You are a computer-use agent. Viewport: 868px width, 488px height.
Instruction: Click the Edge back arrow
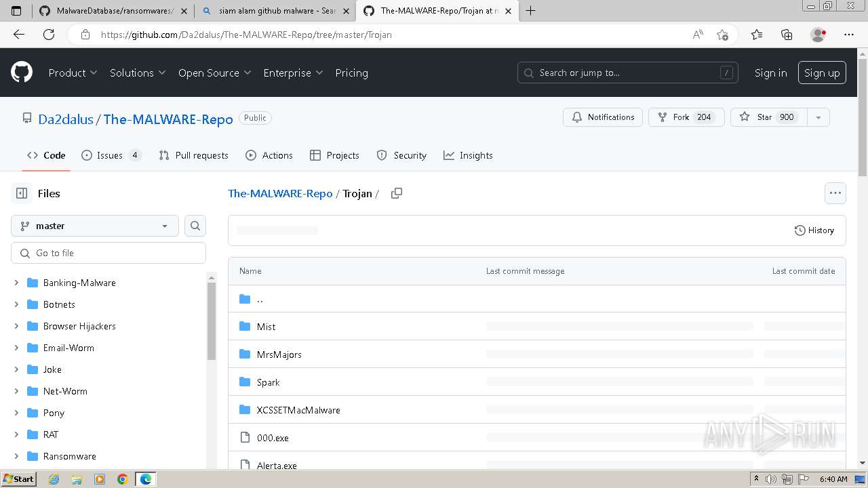(x=19, y=35)
